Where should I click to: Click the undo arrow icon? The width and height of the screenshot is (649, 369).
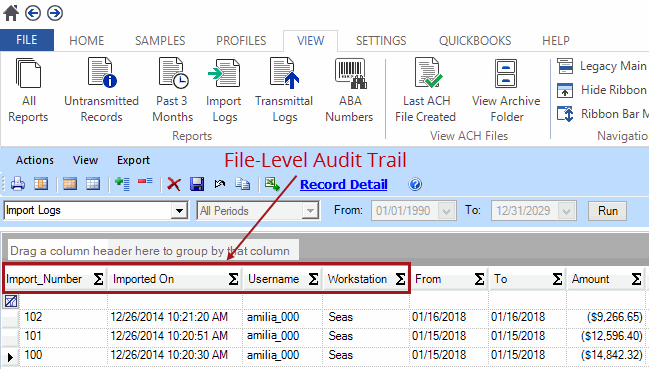(220, 184)
